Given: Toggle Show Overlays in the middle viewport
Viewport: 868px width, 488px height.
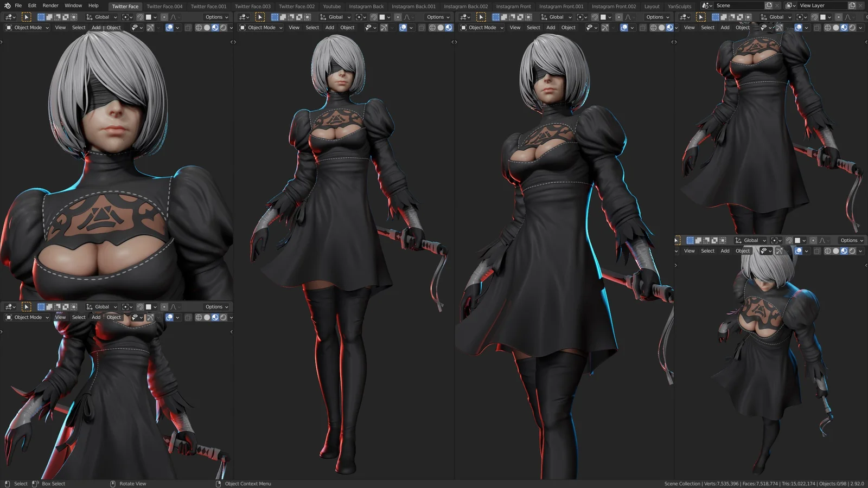Looking at the screenshot, I should (402, 27).
